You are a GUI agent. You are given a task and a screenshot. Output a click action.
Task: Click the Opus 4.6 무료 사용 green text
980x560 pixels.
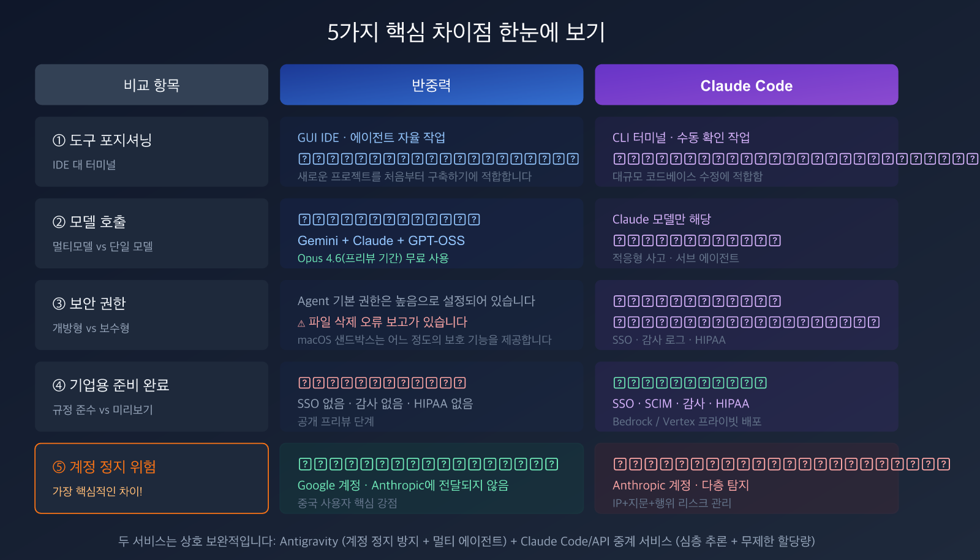373,259
